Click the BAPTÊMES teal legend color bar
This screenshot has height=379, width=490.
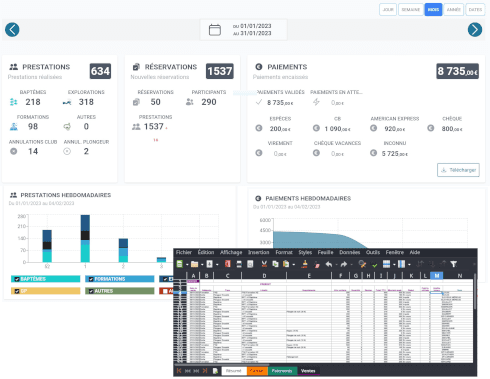[46, 279]
